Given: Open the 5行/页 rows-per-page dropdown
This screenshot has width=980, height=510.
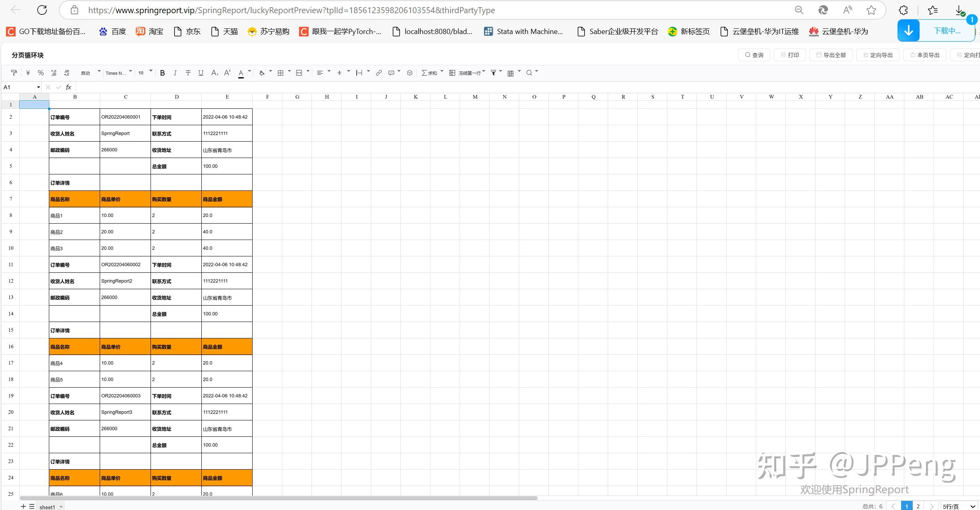Looking at the screenshot, I should pos(959,506).
